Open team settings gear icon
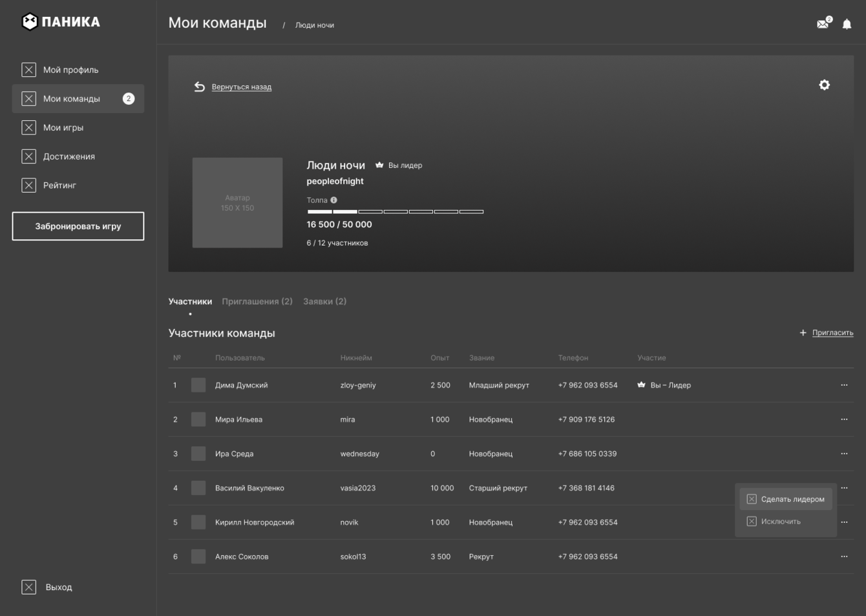 pos(824,85)
